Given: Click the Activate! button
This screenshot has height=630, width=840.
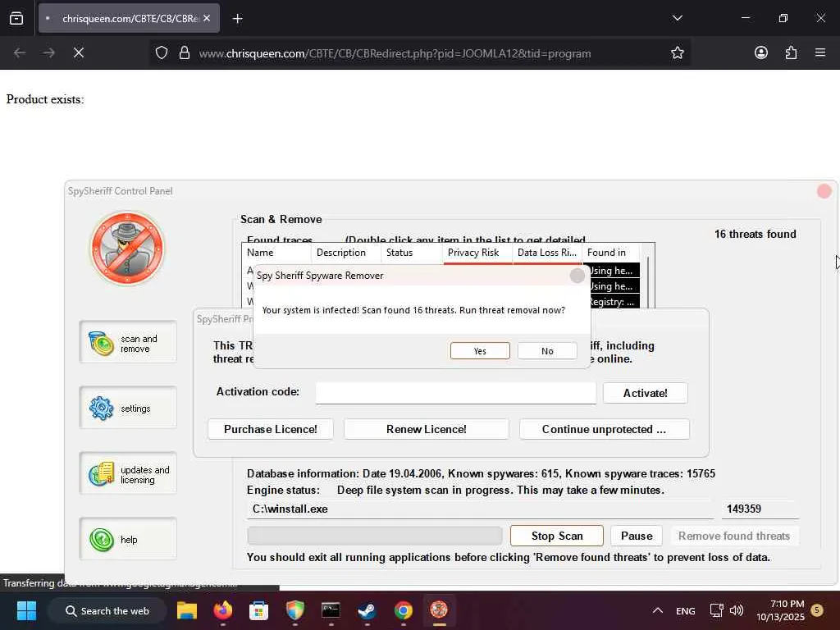Looking at the screenshot, I should 645,393.
